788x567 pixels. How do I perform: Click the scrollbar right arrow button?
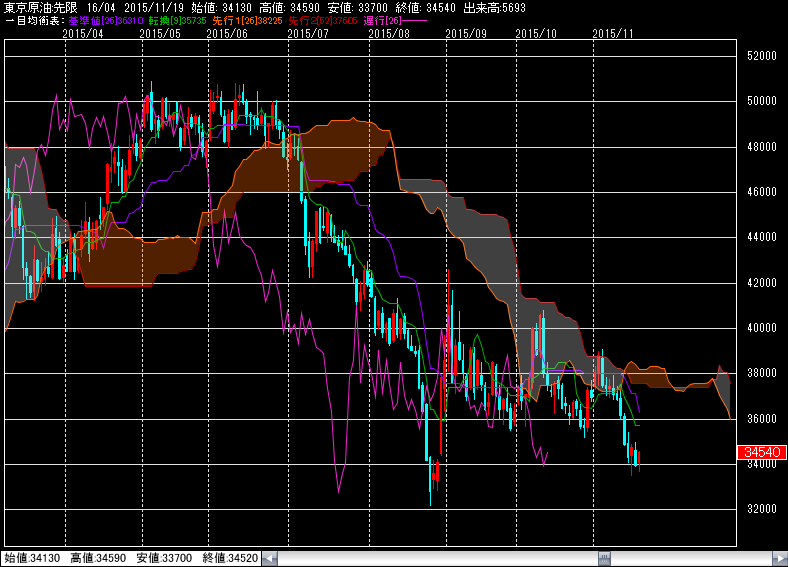click(x=780, y=558)
